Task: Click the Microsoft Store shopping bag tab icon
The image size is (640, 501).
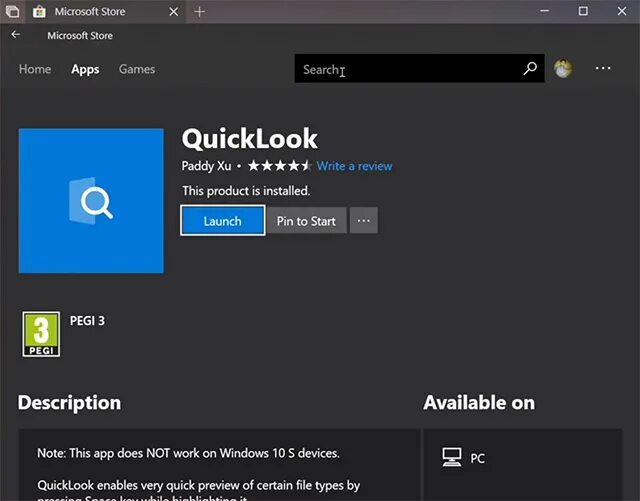Action: click(x=39, y=11)
